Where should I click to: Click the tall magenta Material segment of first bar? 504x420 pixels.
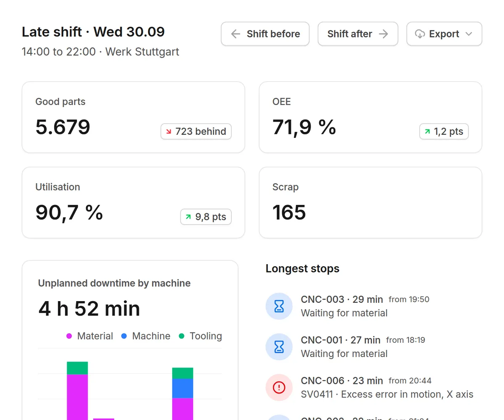click(x=77, y=397)
